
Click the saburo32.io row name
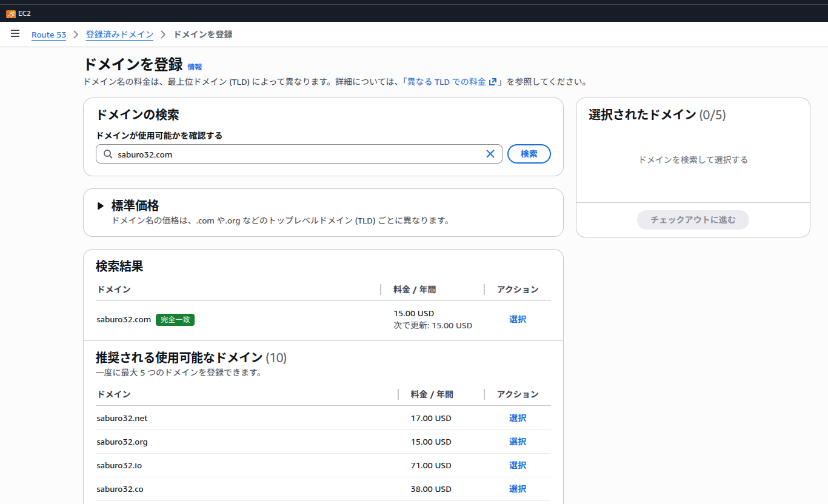[119, 465]
